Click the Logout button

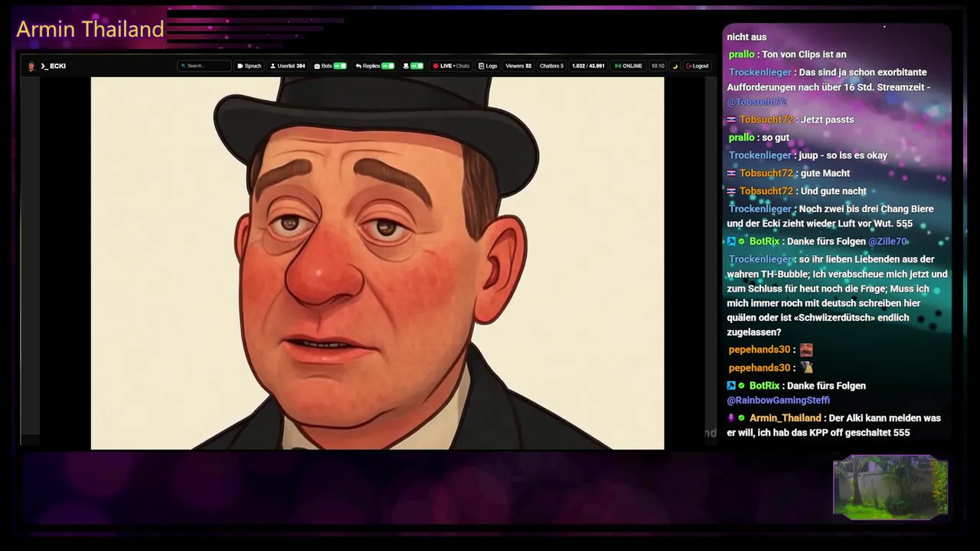click(x=697, y=66)
